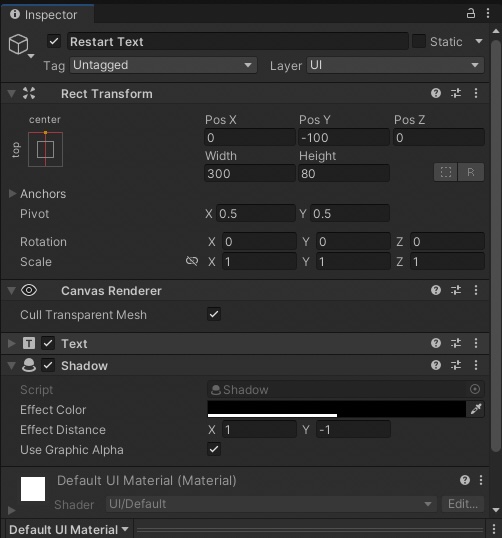Viewport: 502px width, 538px height.
Task: Open the Inspector tab's three-dot menu
Action: click(488, 13)
